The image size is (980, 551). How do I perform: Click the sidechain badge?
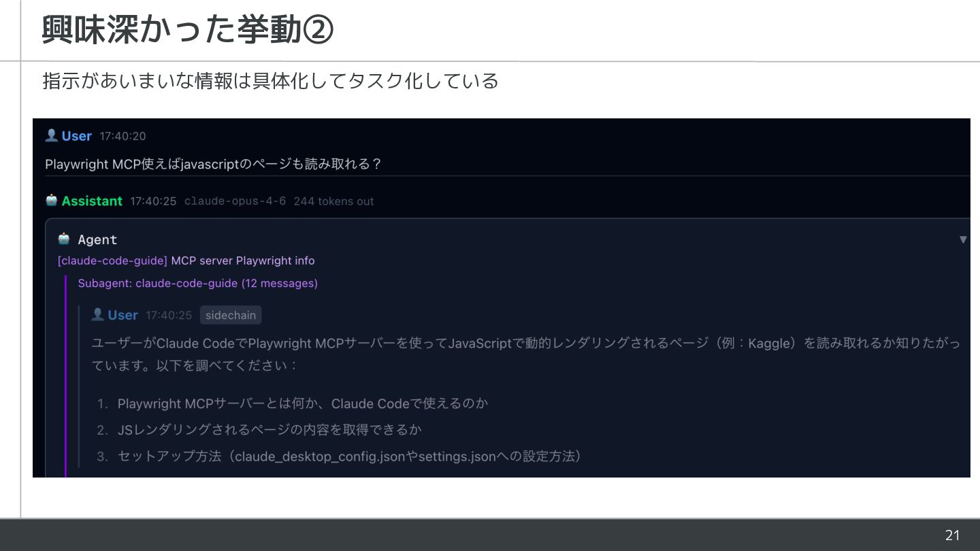click(231, 315)
